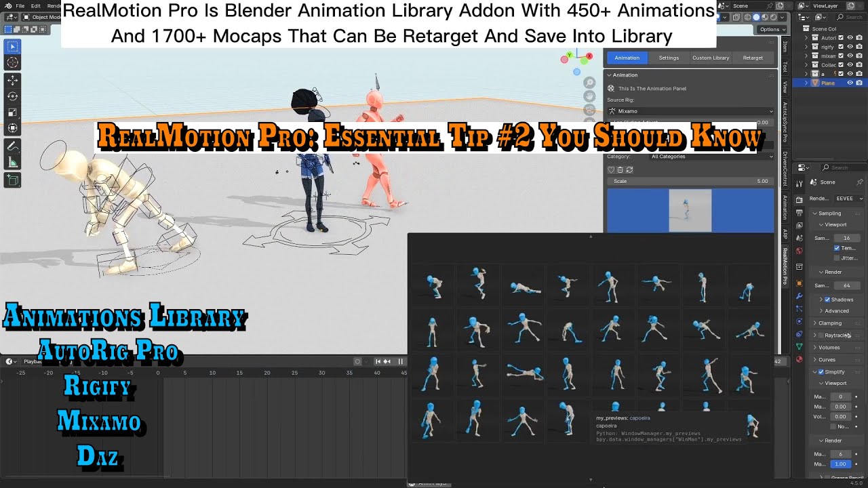This screenshot has width=868, height=488.
Task: Switch to the Animation tab
Action: [627, 58]
